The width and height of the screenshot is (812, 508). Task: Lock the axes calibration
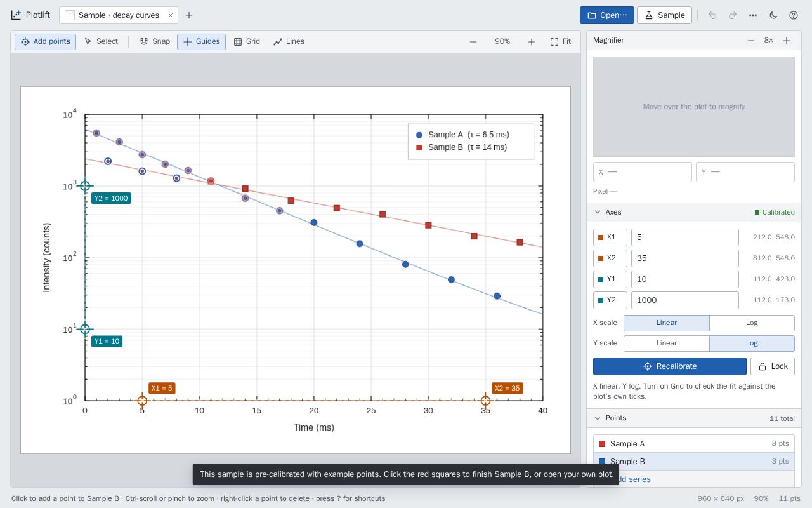click(x=773, y=366)
